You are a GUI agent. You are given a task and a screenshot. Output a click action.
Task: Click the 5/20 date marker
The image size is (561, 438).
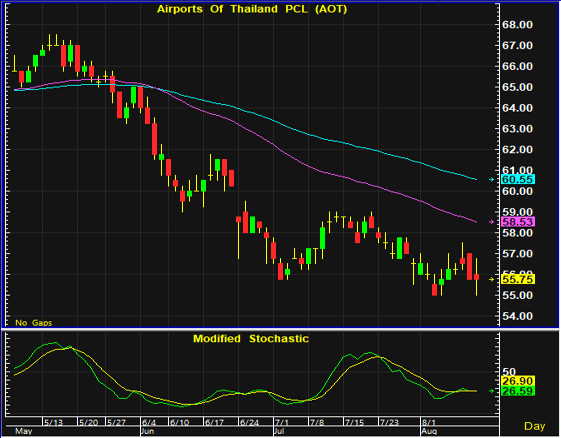[x=88, y=423]
